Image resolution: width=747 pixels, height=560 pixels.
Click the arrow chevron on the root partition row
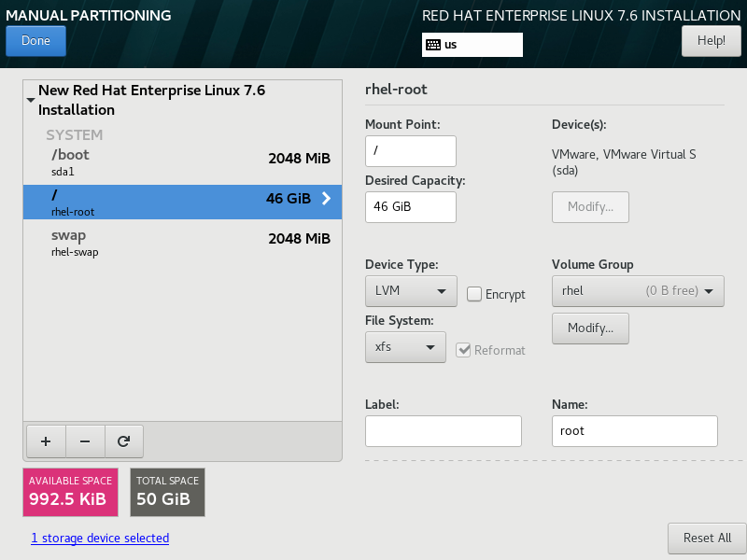coord(326,198)
